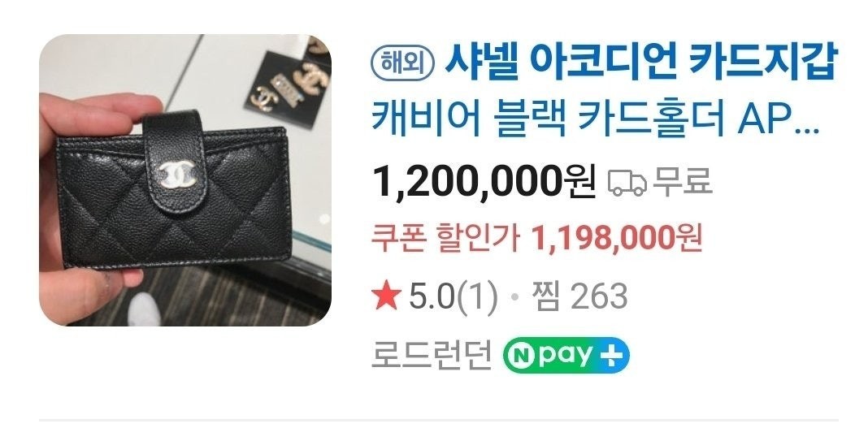Screen dimensions: 868x428
Task: Open the 샤넬 아코디언 카드지갑 product title
Action: (641, 63)
